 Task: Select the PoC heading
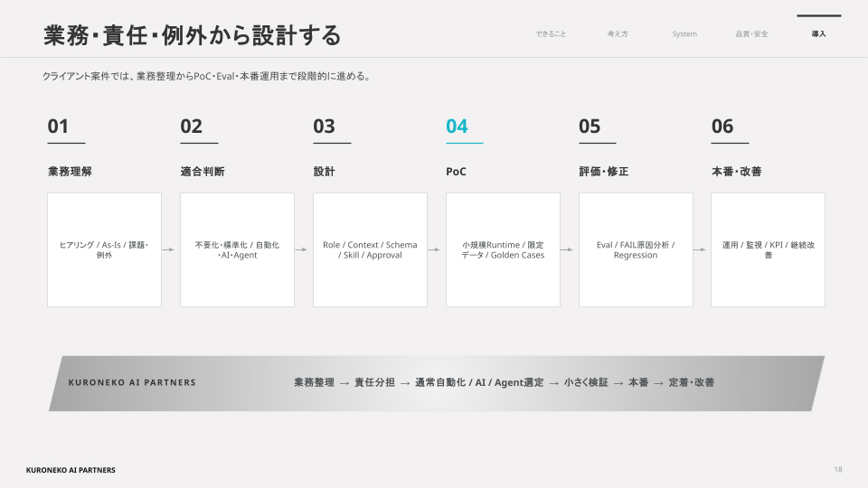456,172
